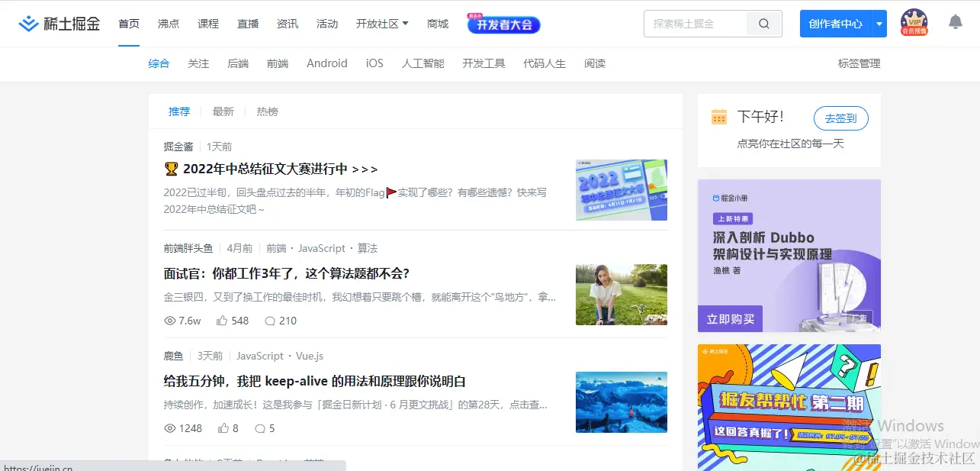Viewport: 980px width, 471px height.
Task: Open 商城 nav item
Action: 438,24
